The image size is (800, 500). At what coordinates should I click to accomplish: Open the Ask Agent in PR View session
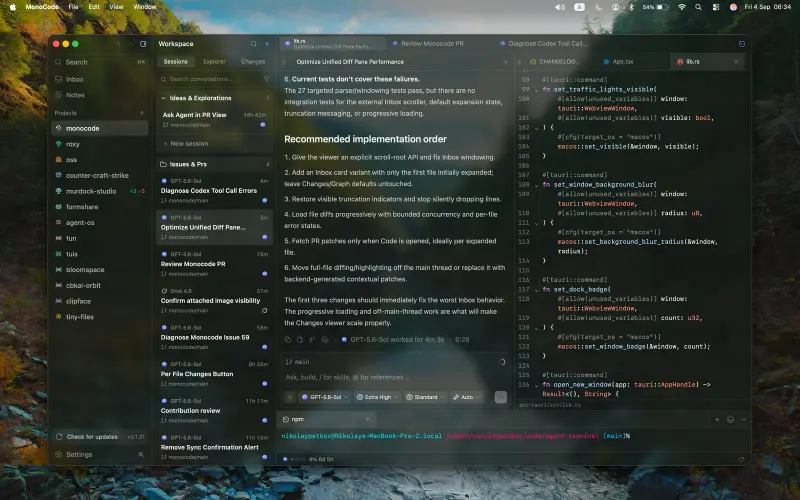point(214,119)
